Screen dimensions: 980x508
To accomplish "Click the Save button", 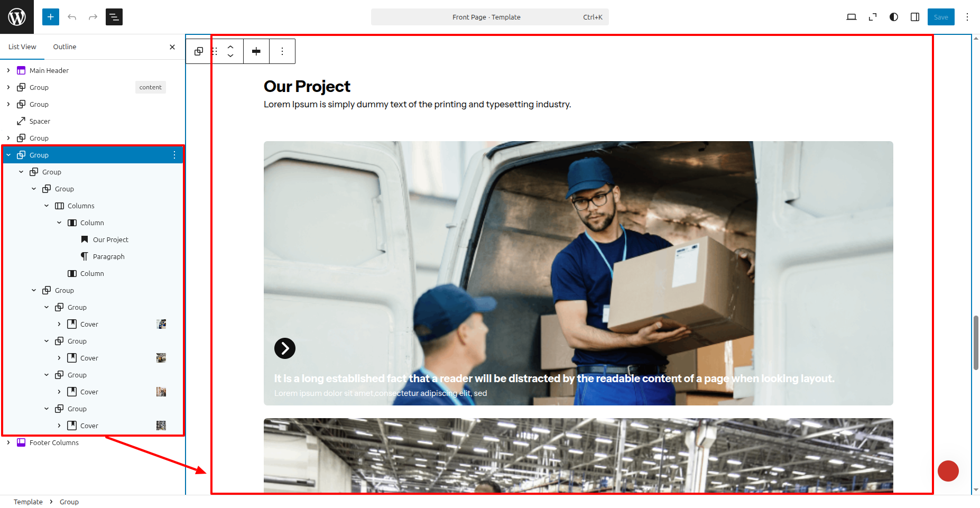I will [x=941, y=17].
